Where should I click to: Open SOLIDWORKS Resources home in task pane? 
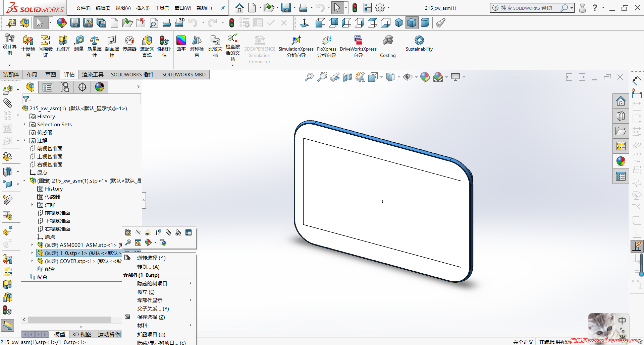point(621,101)
